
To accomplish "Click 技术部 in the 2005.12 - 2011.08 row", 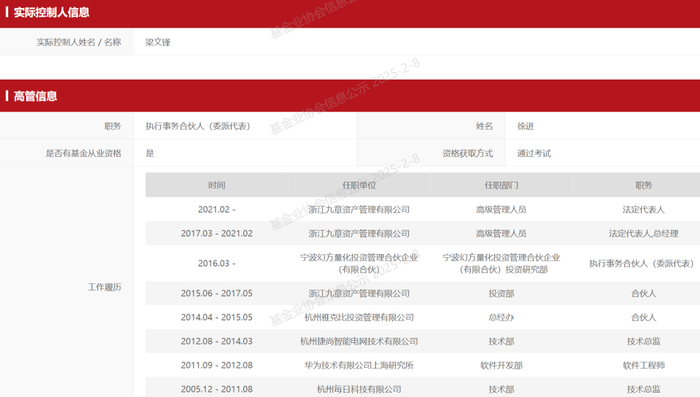I will [x=501, y=389].
